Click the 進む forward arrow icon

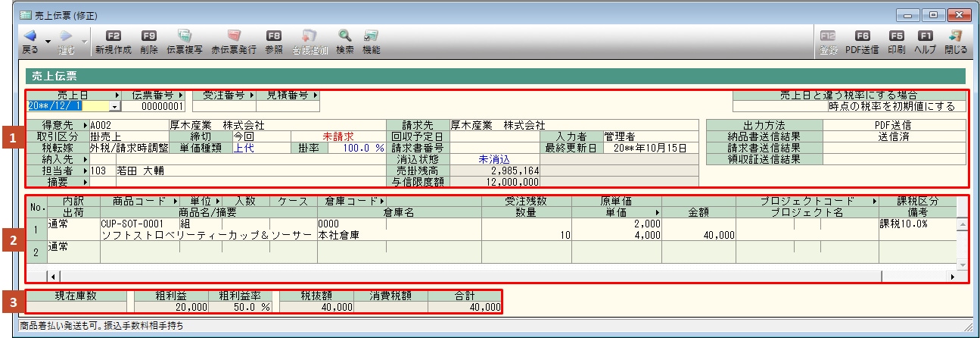pos(67,36)
